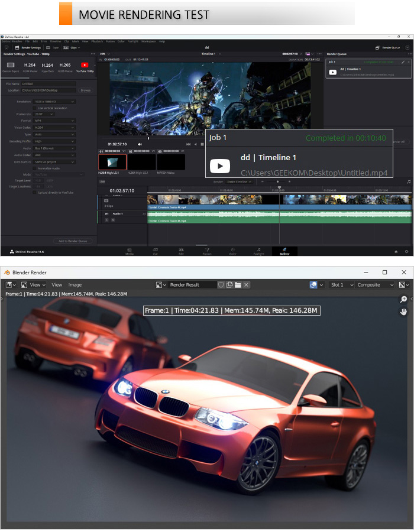Open the image folder icon in Blender header
This screenshot has height=532, width=414.
coord(238,285)
